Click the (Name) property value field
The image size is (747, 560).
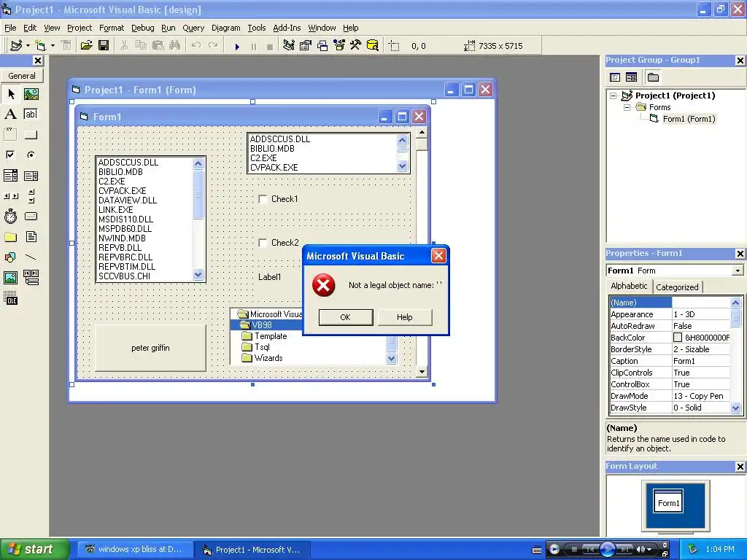pyautogui.click(x=700, y=303)
